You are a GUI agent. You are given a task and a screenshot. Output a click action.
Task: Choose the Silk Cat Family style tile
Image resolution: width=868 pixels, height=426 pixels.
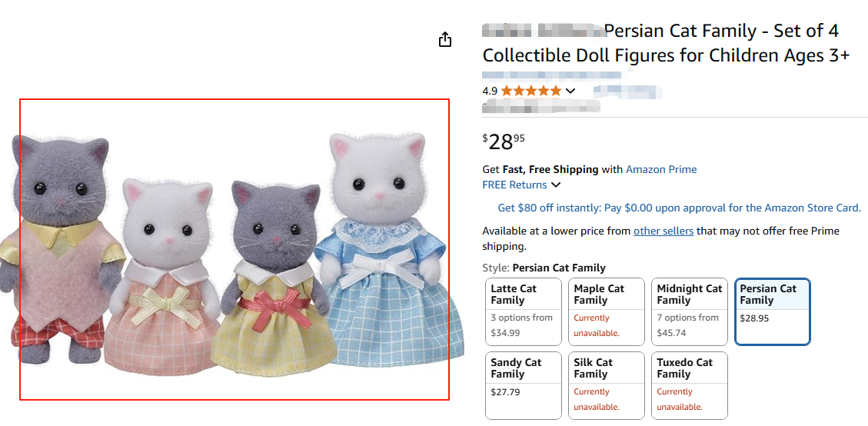click(x=606, y=384)
